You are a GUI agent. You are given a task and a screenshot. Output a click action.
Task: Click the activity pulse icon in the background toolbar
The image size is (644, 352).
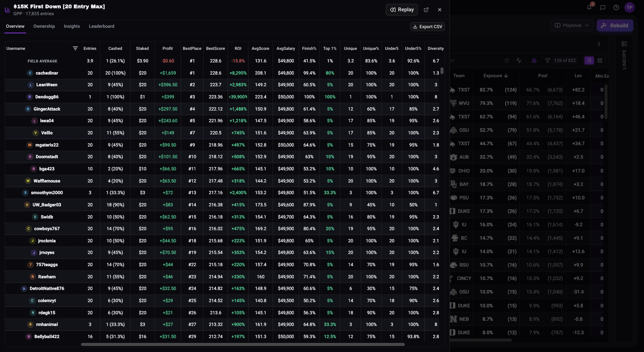click(519, 61)
